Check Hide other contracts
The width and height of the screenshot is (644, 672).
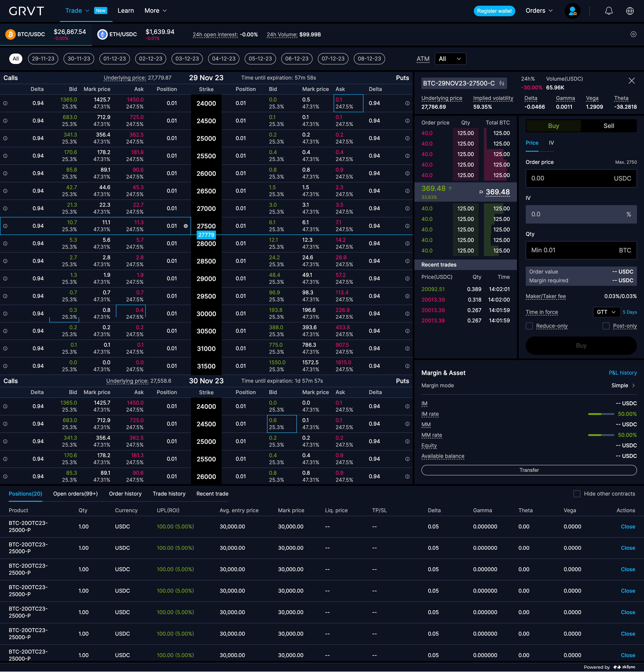tap(577, 494)
